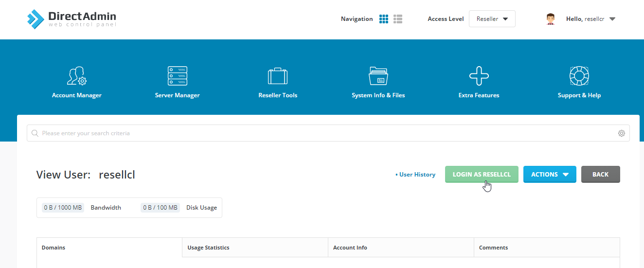Open the Access Level Reseller dropdown
The image size is (644, 268).
492,19
